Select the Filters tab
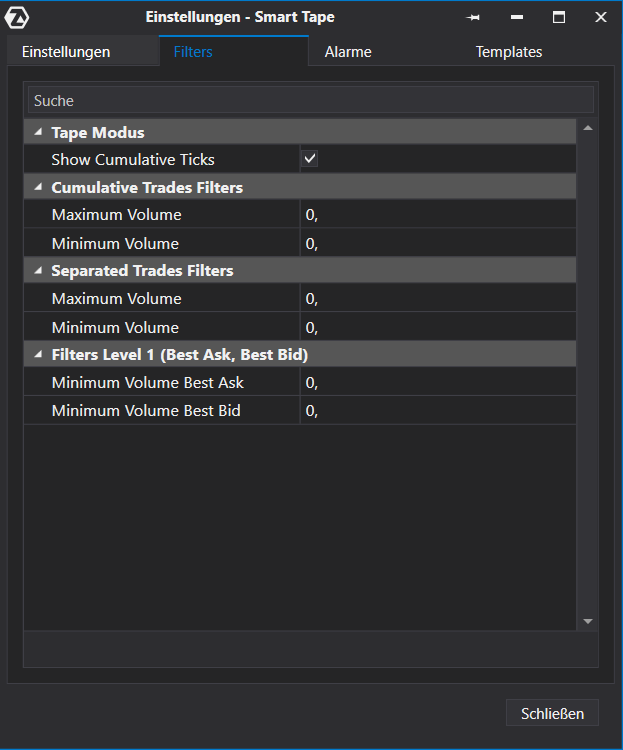Image resolution: width=623 pixels, height=750 pixels. pyautogui.click(x=234, y=51)
